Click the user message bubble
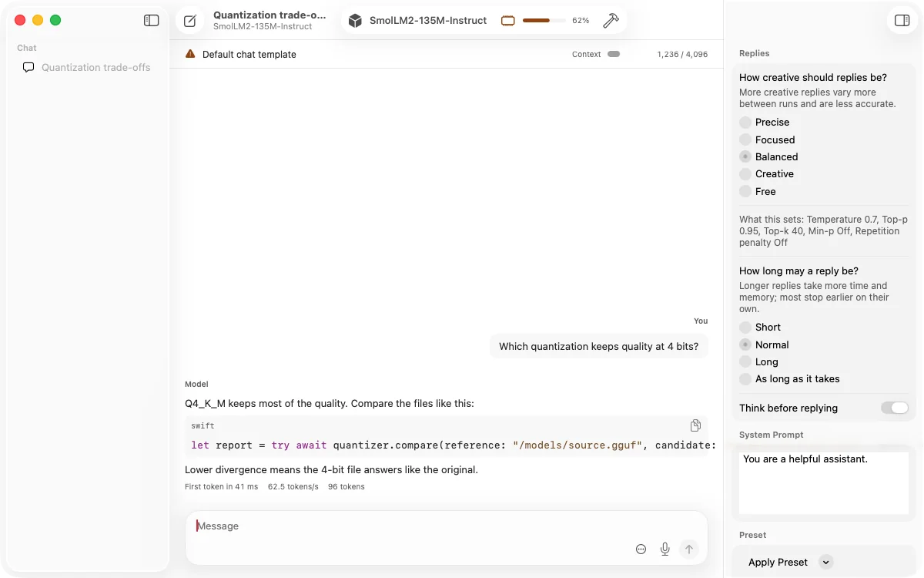Image resolution: width=924 pixels, height=578 pixels. pos(599,346)
